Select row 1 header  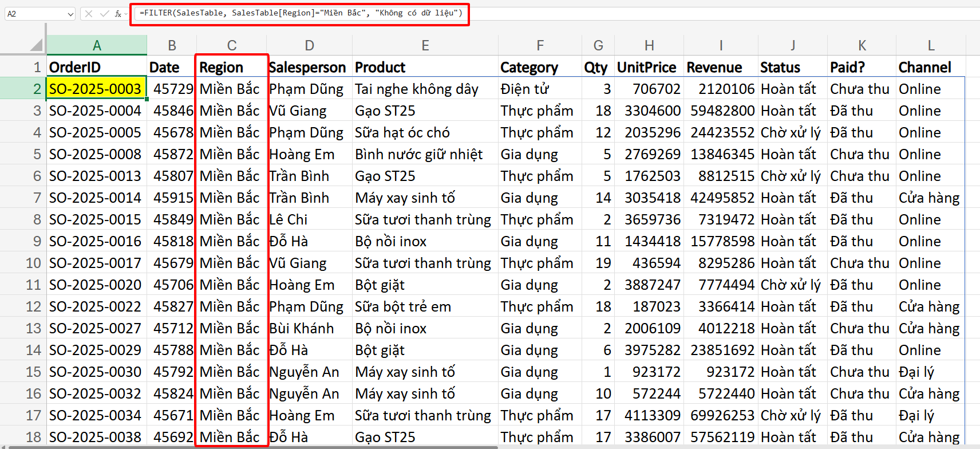23,67
